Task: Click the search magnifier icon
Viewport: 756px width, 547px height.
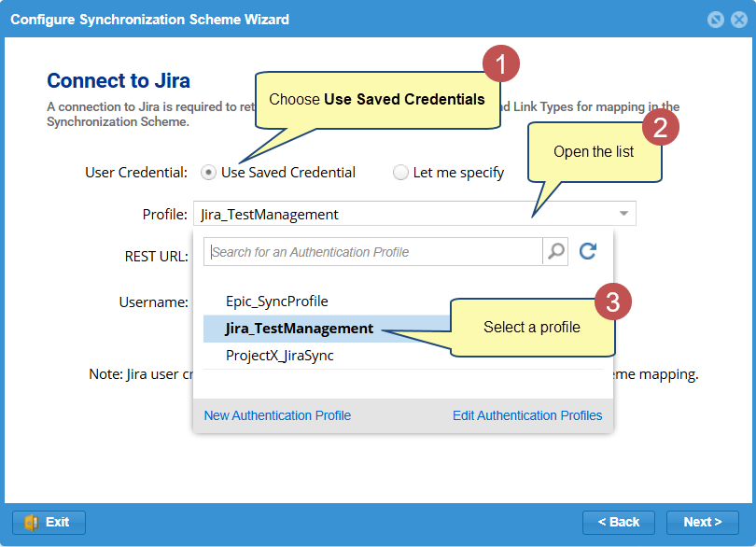Action: point(555,251)
